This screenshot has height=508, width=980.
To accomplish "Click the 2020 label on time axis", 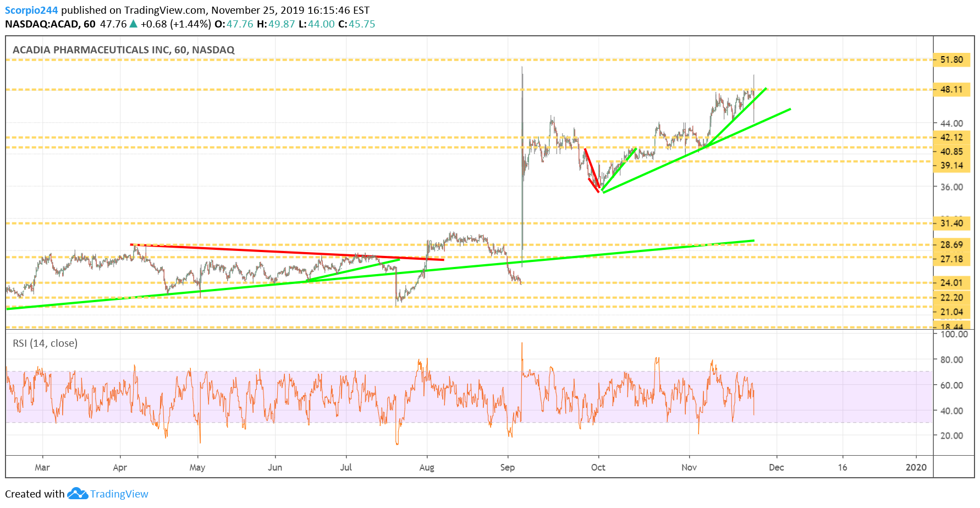I will click(916, 467).
